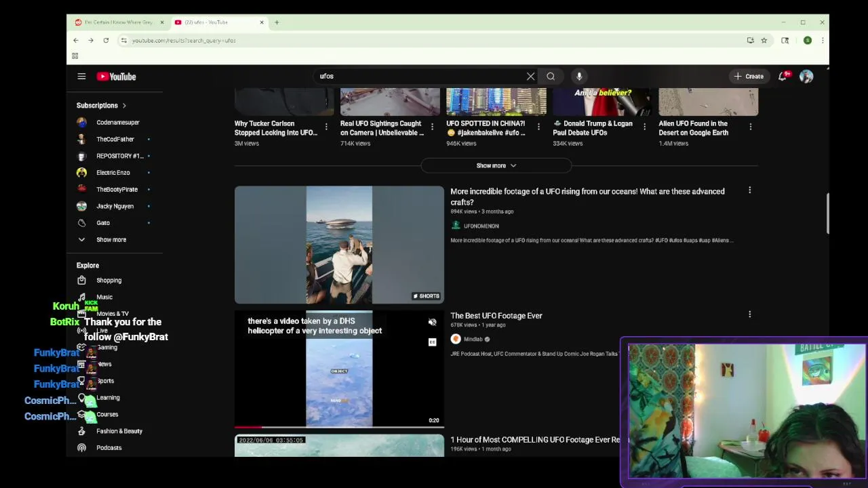Open options for UFO SPOTTED IN CHINA video

(x=538, y=127)
